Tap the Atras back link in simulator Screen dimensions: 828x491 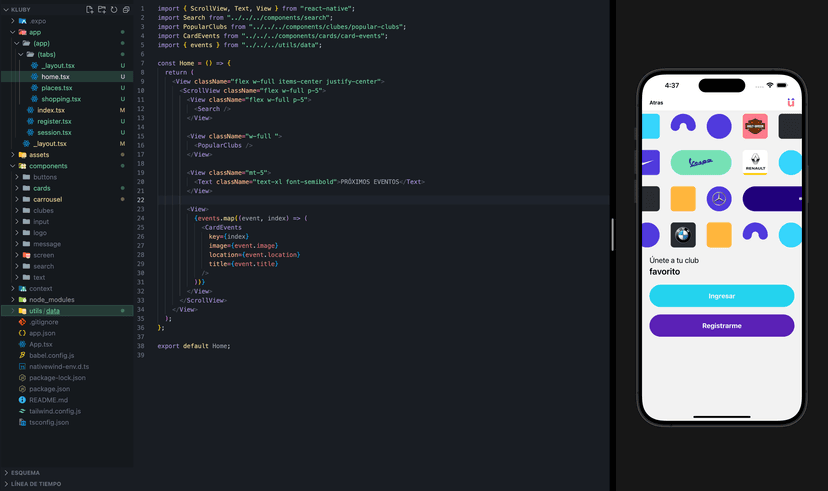click(x=656, y=102)
